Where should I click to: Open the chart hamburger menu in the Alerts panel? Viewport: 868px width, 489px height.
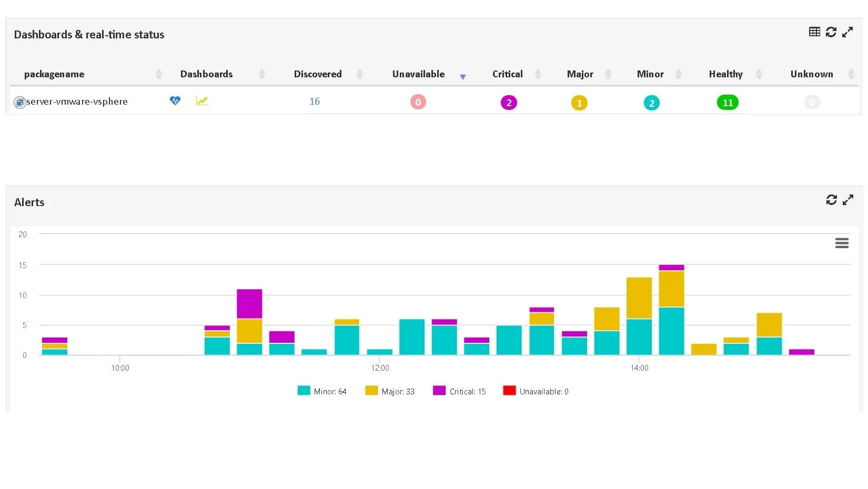[842, 243]
